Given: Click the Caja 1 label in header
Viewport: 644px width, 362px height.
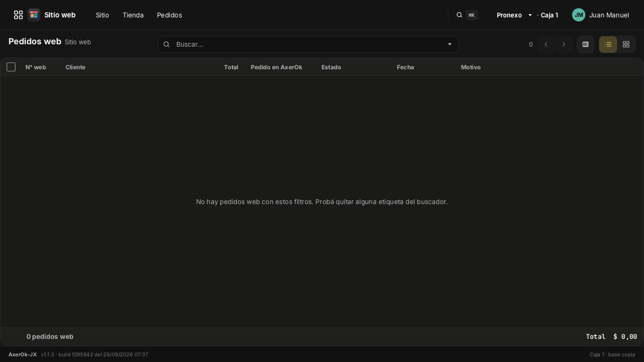Looking at the screenshot, I should pyautogui.click(x=549, y=15).
